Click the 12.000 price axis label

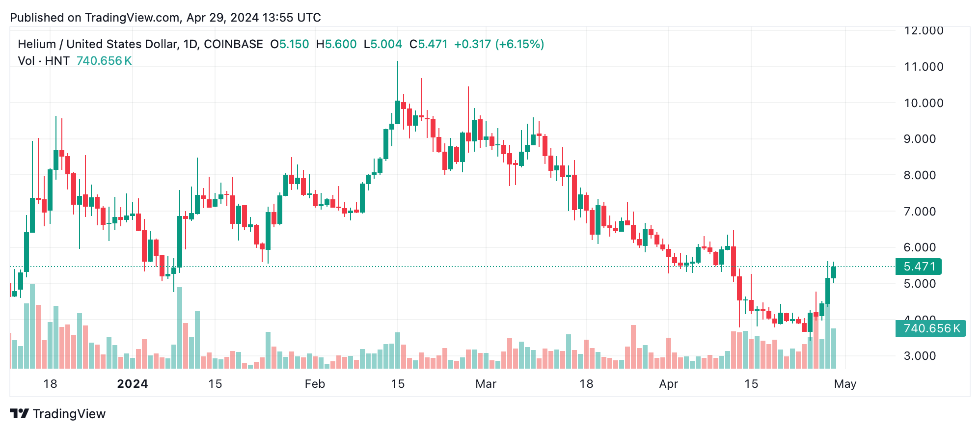[x=924, y=30]
